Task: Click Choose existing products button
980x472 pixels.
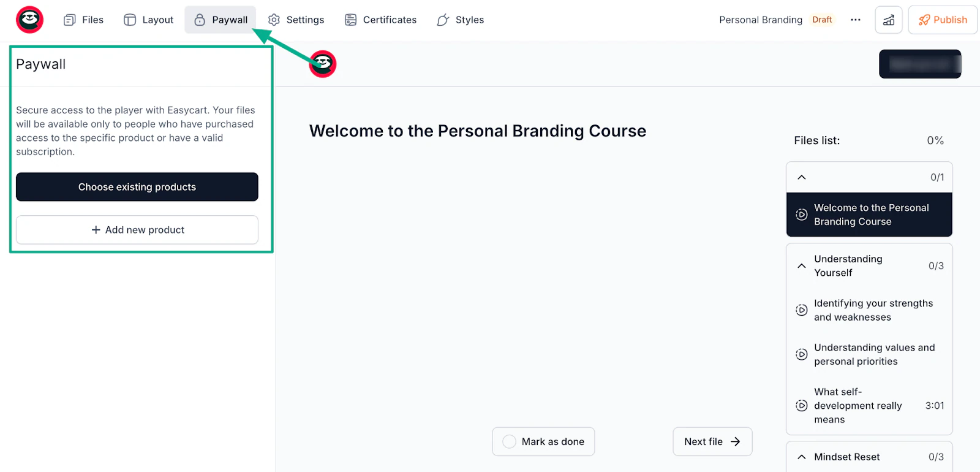Action: click(x=137, y=187)
